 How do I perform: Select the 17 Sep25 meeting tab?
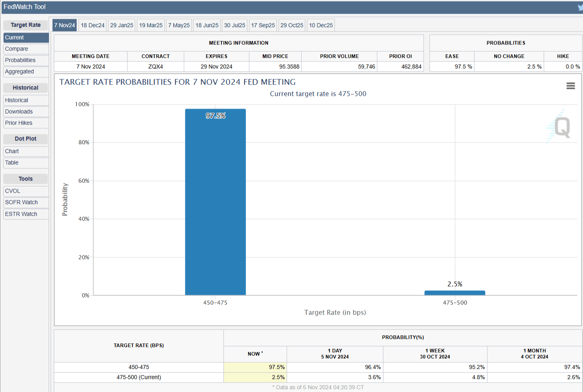pos(263,25)
